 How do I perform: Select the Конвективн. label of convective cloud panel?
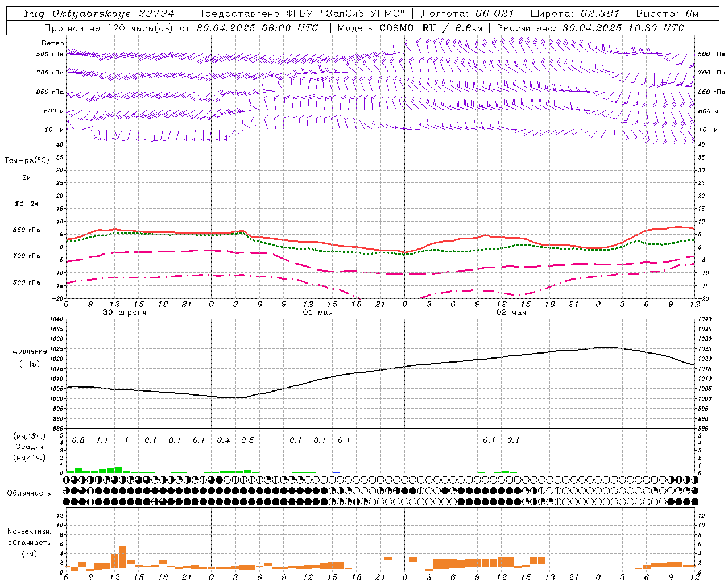29,531
